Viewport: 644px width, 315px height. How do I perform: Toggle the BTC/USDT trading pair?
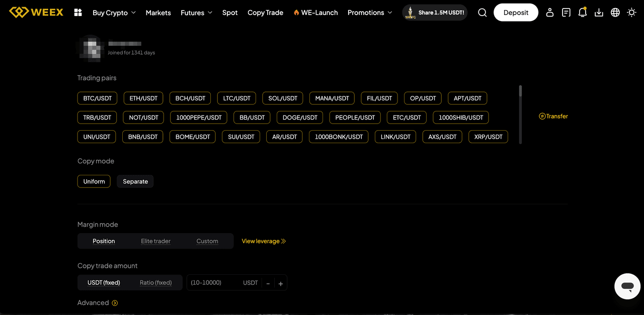pos(98,98)
